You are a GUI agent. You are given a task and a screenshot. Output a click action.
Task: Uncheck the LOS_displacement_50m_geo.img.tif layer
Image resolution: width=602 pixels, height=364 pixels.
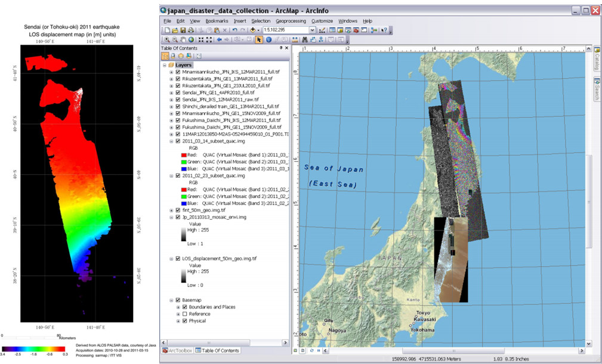click(178, 258)
